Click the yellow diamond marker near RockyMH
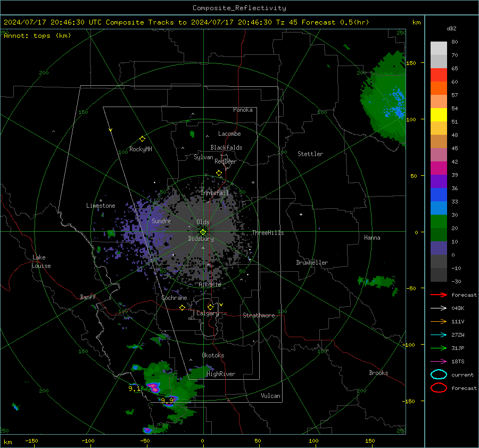The height and width of the screenshot is (448, 479). coord(142,139)
